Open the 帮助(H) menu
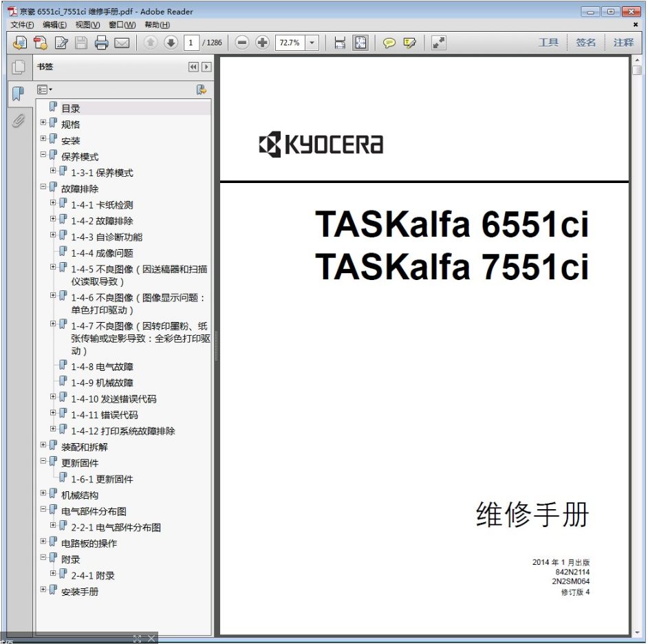The image size is (648, 644). (x=157, y=25)
